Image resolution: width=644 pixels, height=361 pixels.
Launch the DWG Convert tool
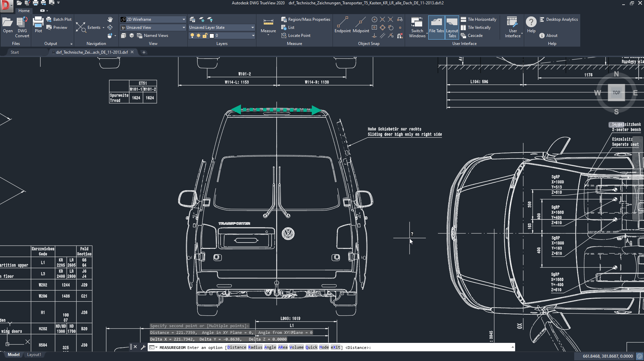pos(22,27)
